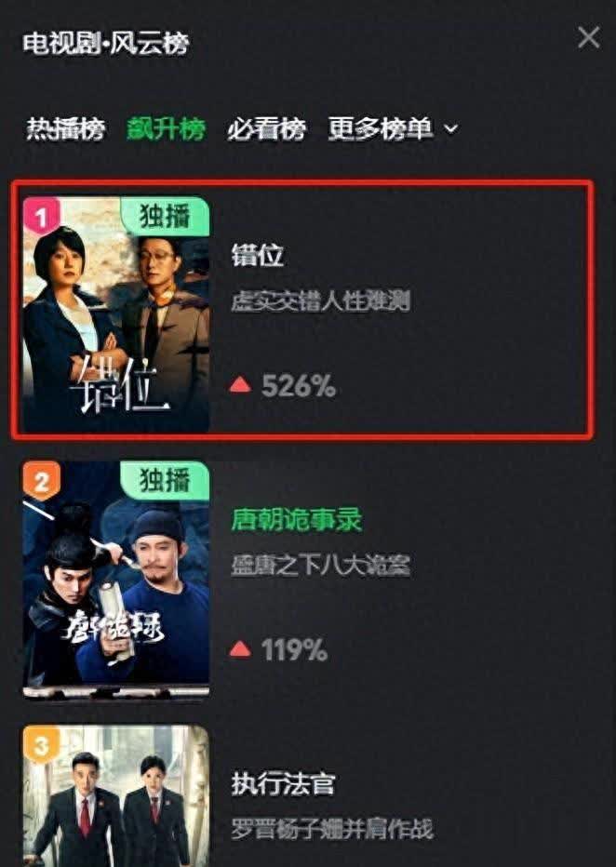This screenshot has width=616, height=867.
Task: Click the 独播 badge on 错位 poster
Action: pyautogui.click(x=165, y=216)
